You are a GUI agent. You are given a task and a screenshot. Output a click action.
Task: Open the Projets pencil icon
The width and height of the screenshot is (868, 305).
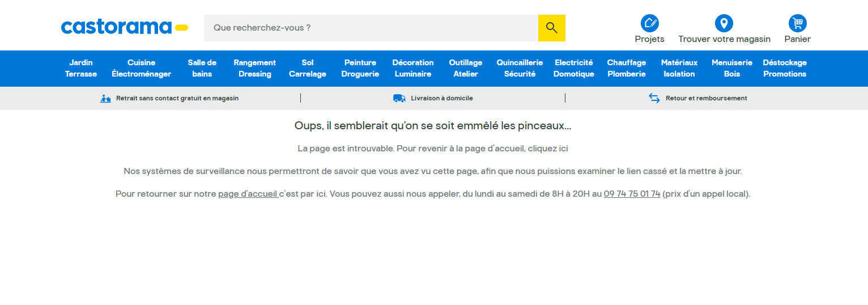[x=650, y=23]
